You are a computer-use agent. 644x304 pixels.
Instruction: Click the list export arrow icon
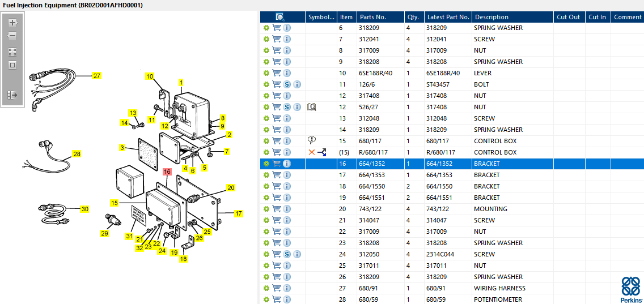point(12,95)
